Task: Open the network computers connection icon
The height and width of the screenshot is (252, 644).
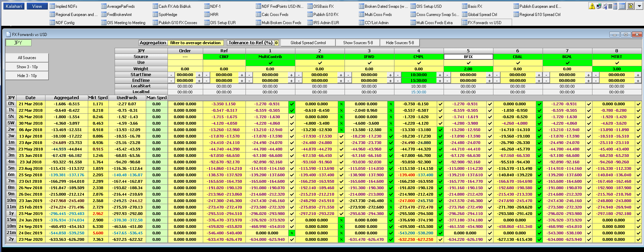Action: click(599, 6)
